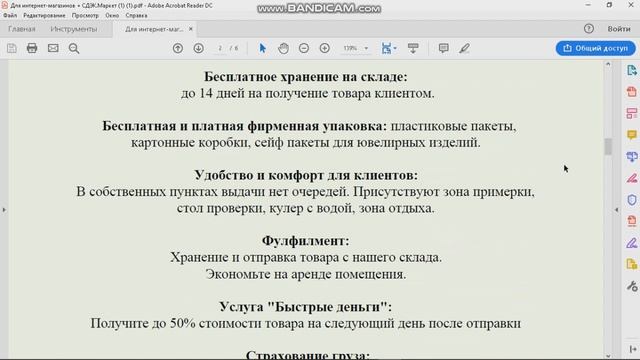Open Compress PDF red sidebar icon
This screenshot has height=360, width=640.
(x=632, y=221)
